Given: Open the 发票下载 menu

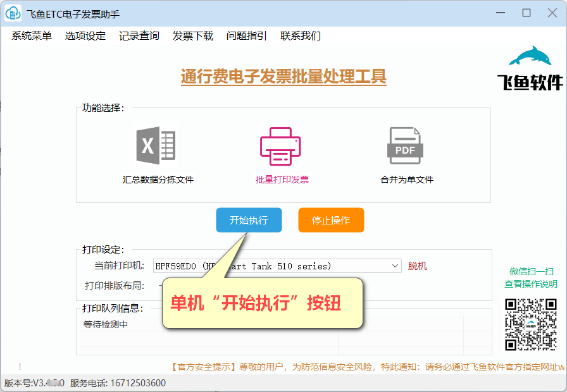Looking at the screenshot, I should click(x=192, y=36).
